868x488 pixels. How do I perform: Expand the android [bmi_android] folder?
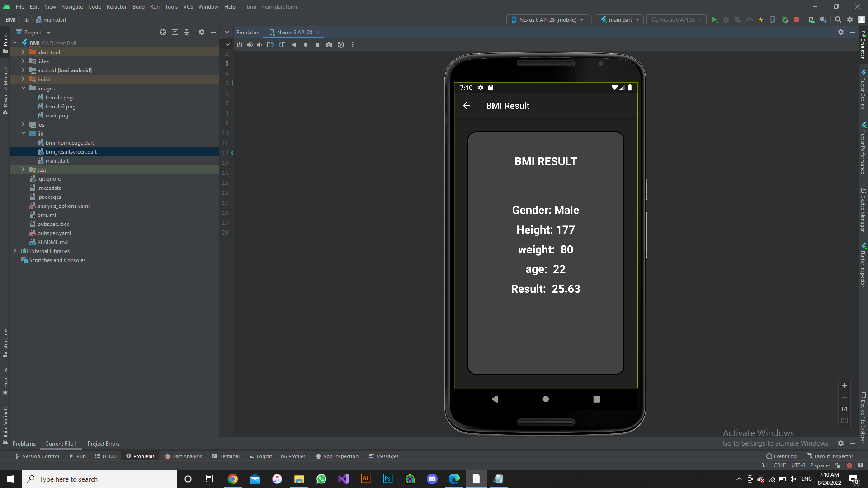tap(23, 70)
